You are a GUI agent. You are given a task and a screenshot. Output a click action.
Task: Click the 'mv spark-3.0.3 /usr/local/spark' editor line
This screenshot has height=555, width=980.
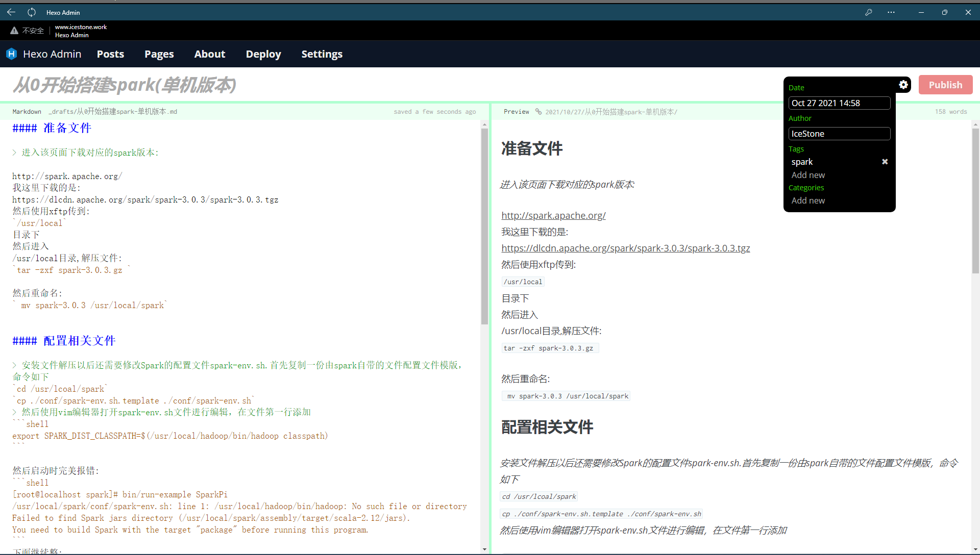[90, 306]
